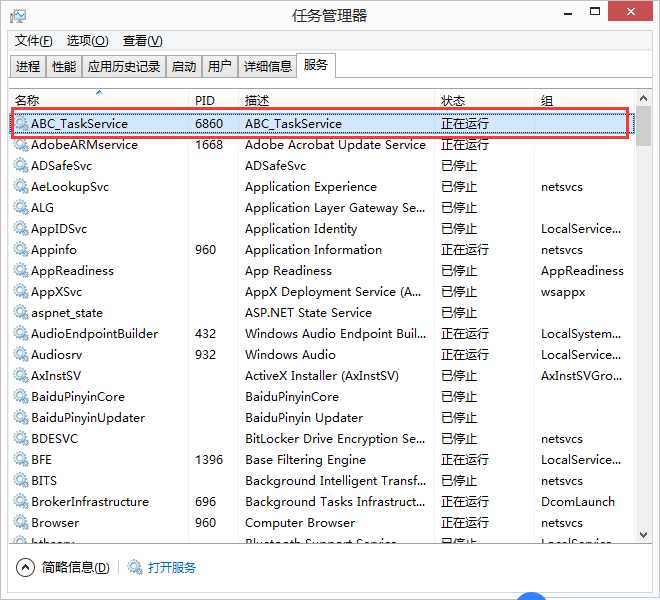
Task: Click the Task Manager title bar icon
Action: [18, 16]
